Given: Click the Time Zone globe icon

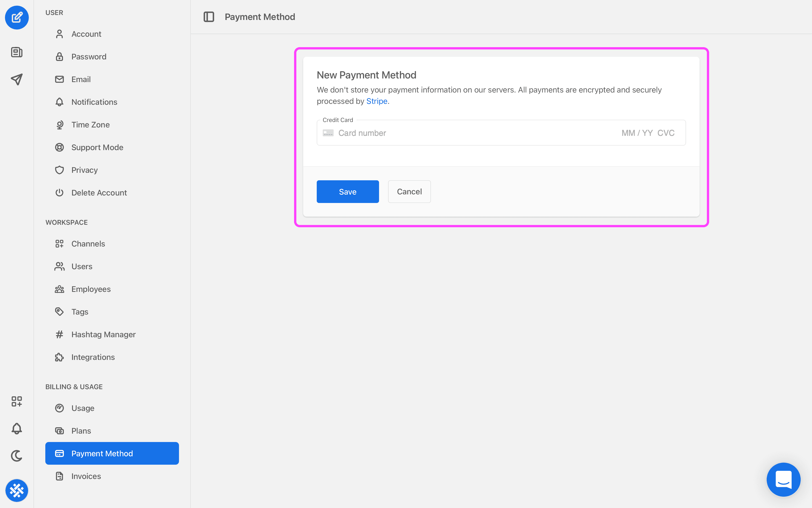Looking at the screenshot, I should 59,125.
